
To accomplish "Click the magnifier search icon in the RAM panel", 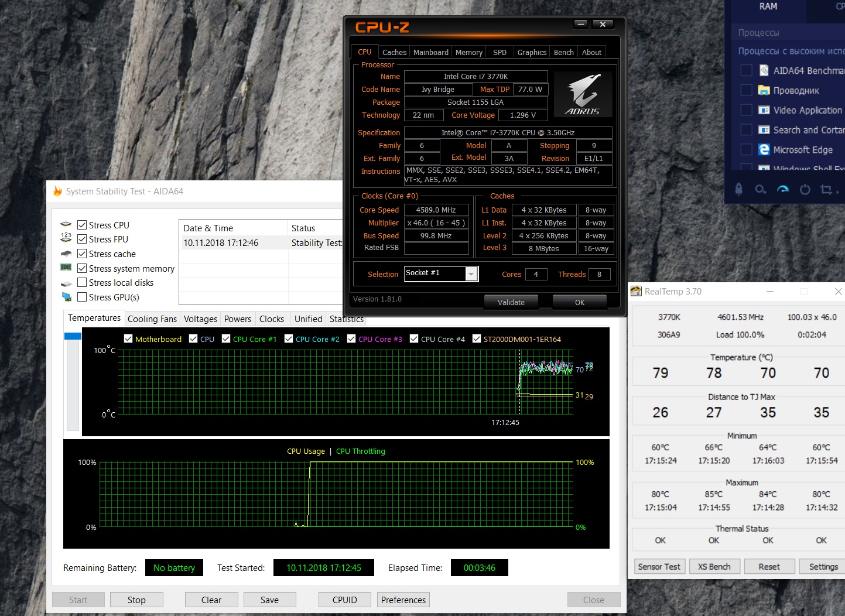I will [760, 189].
